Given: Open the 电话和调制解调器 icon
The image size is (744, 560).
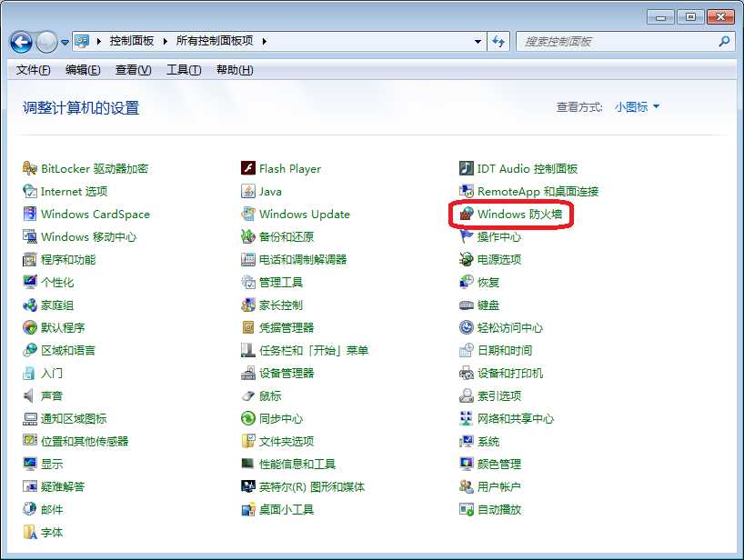Looking at the screenshot, I should (248, 259).
